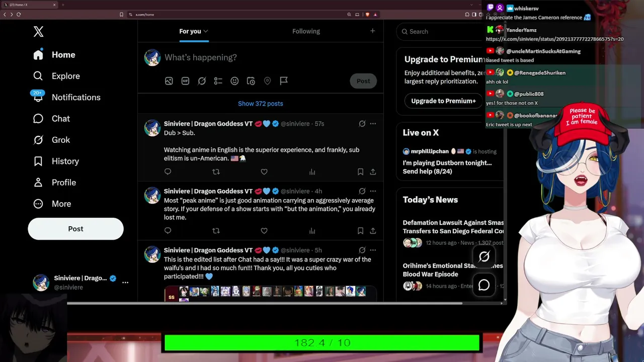Screen dimensions: 644x362
Task: View analytics for the peak anime post
Action: [312, 231]
